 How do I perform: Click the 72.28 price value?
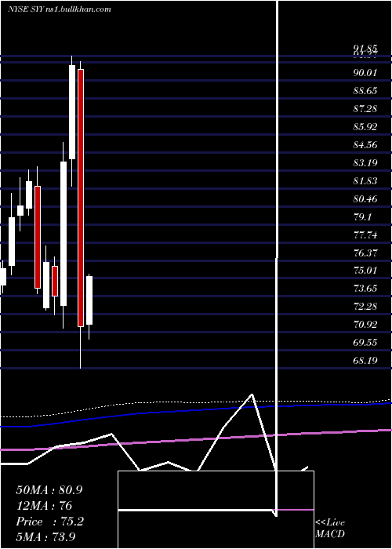365,307
